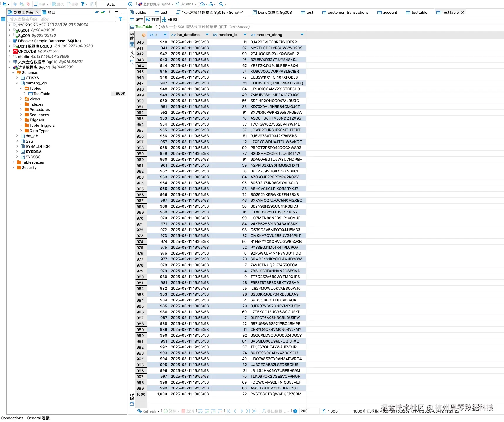Refresh the TestTable result set

point(148,411)
